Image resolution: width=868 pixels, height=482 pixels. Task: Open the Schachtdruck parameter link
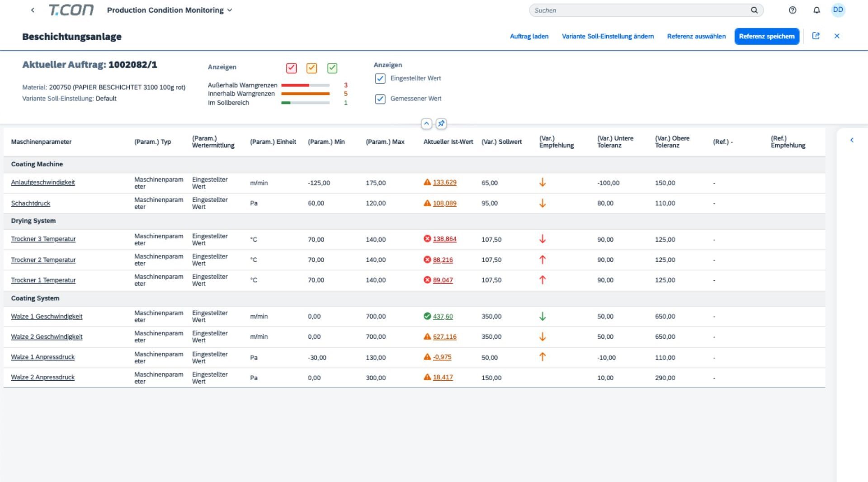pyautogui.click(x=30, y=203)
